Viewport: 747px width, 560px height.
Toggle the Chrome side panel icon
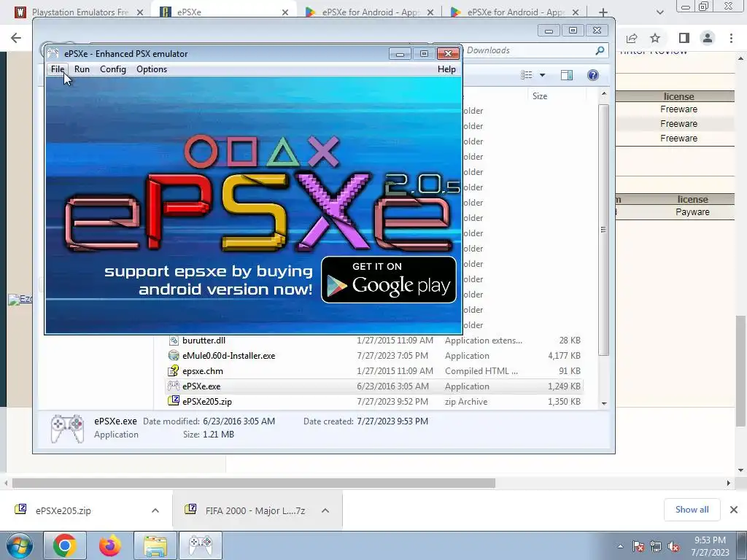pos(684,38)
